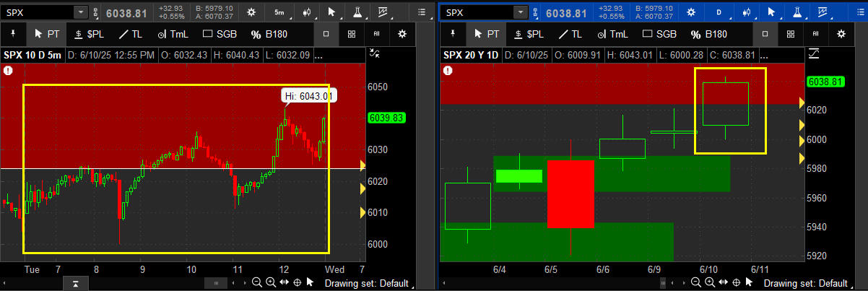Click horizontal expand arrows icon under left chart
The image size is (868, 291).
(284, 282)
